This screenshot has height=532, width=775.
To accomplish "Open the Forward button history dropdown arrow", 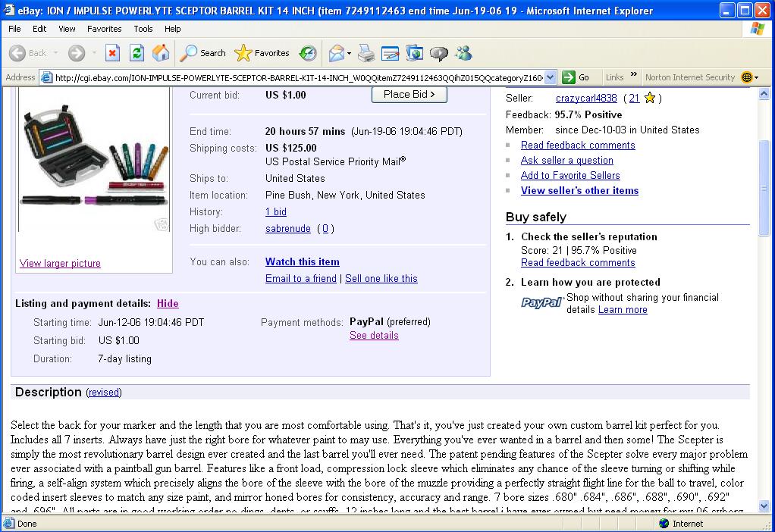I will [x=94, y=53].
